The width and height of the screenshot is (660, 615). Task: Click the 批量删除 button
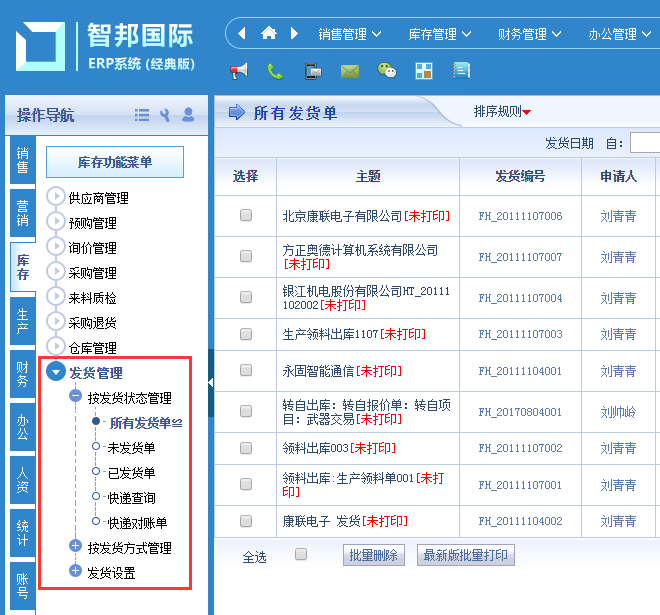click(374, 555)
